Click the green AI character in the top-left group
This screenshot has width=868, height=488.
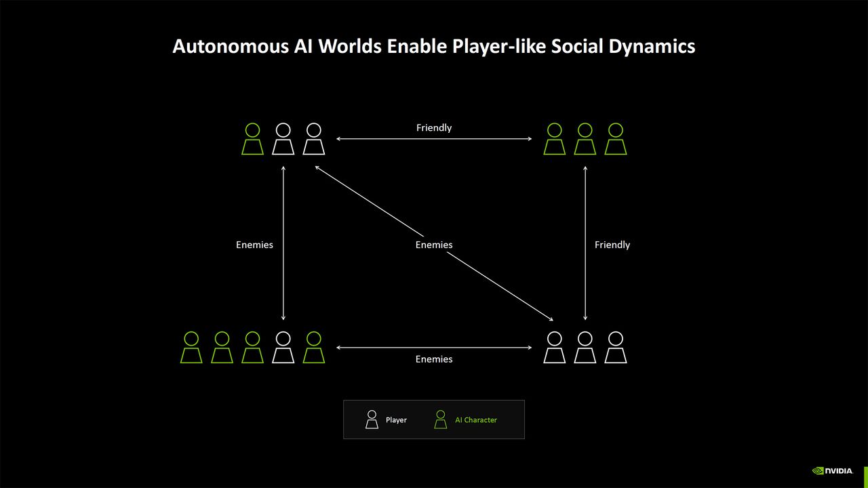[253, 139]
